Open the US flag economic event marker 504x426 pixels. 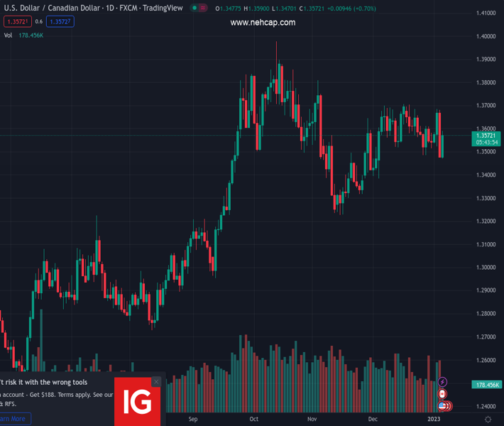point(442,405)
